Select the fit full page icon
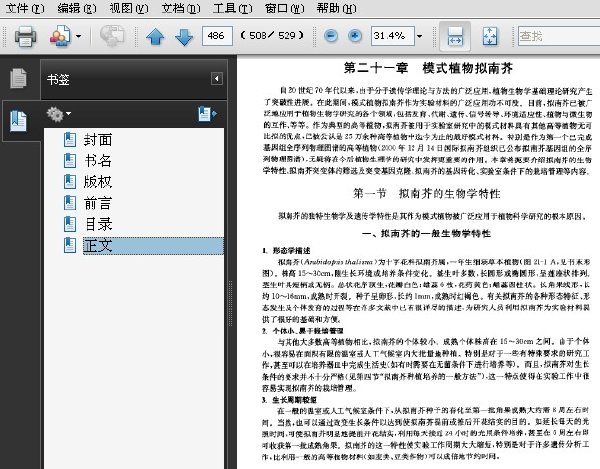This screenshot has height=469, width=600. 490,36
